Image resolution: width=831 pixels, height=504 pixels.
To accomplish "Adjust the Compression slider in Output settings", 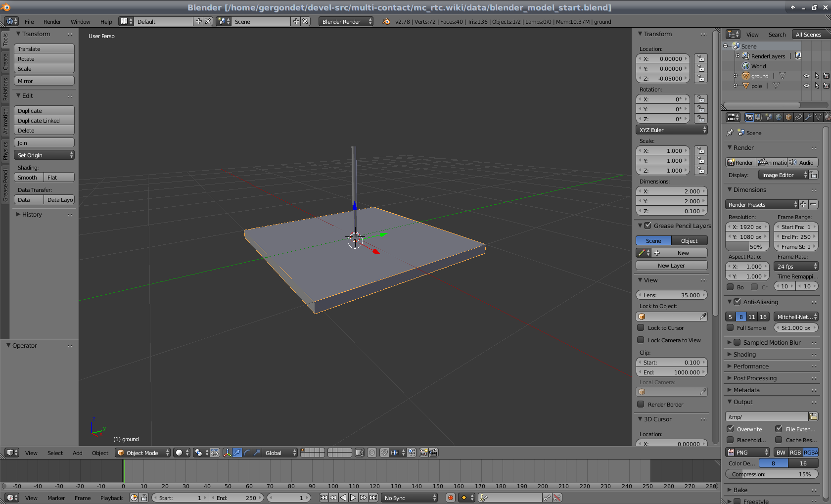I will (x=772, y=474).
